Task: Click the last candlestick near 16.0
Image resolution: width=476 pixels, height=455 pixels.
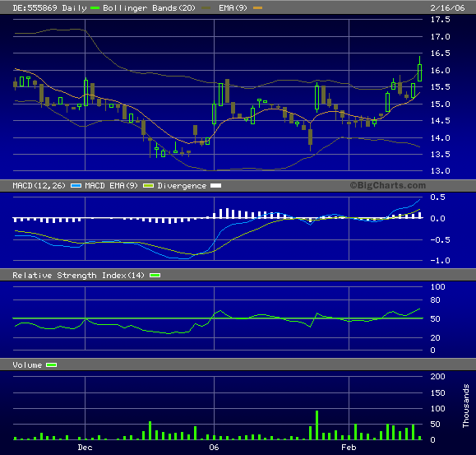Action: pos(419,72)
